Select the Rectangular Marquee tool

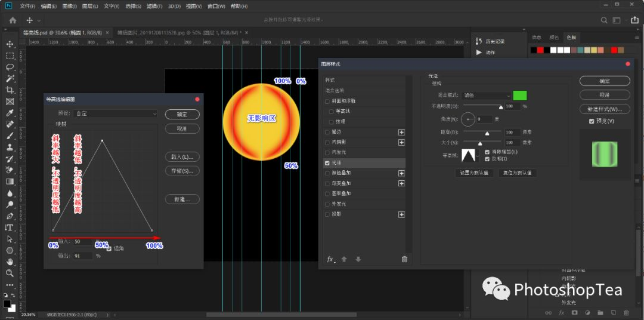click(10, 56)
